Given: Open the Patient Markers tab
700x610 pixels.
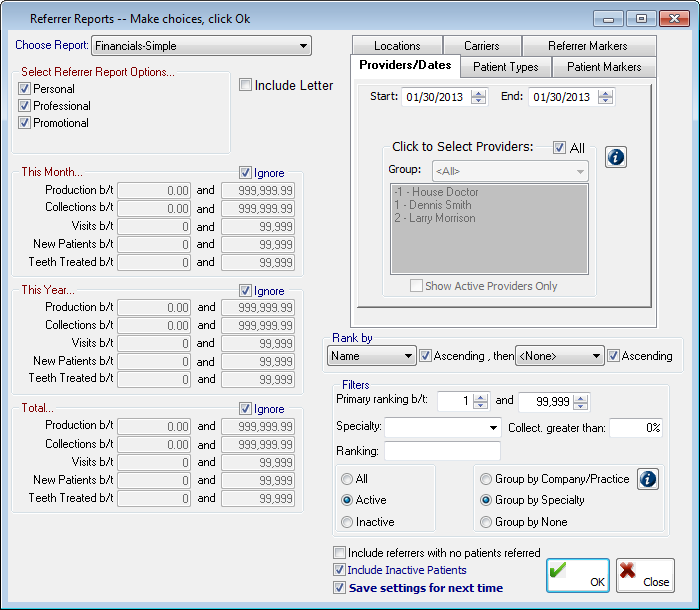Looking at the screenshot, I should [603, 67].
